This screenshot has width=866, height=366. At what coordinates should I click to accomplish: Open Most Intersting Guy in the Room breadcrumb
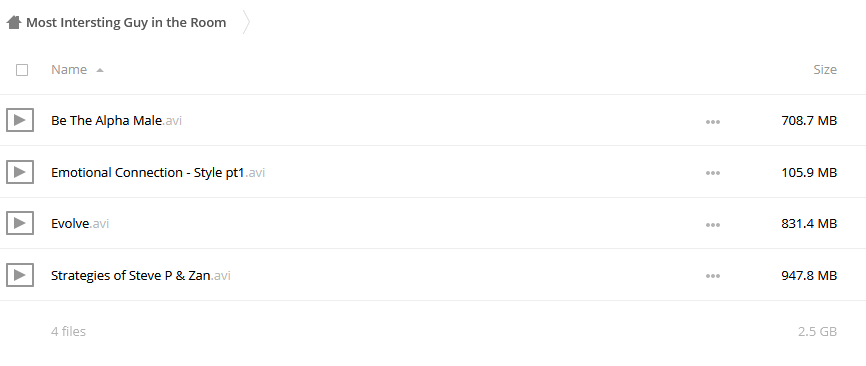pyautogui.click(x=126, y=23)
